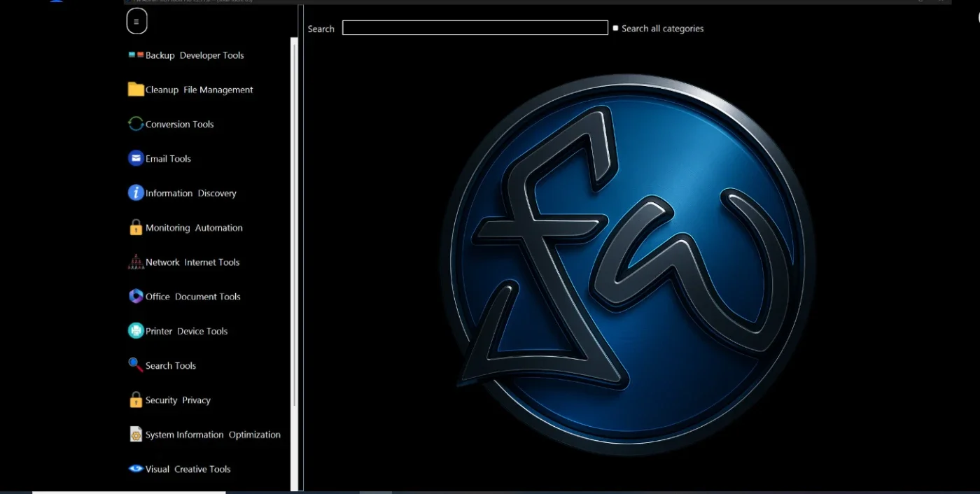Click the Backup Developer Tools icon
Image resolution: width=980 pixels, height=494 pixels.
point(136,55)
